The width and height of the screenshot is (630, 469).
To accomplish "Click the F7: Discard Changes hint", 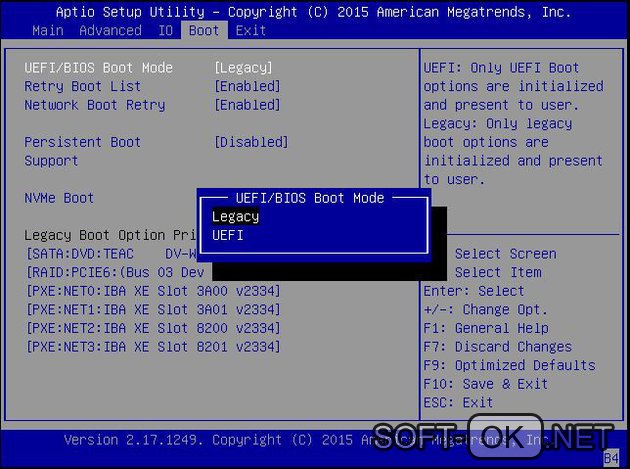I will point(498,347).
